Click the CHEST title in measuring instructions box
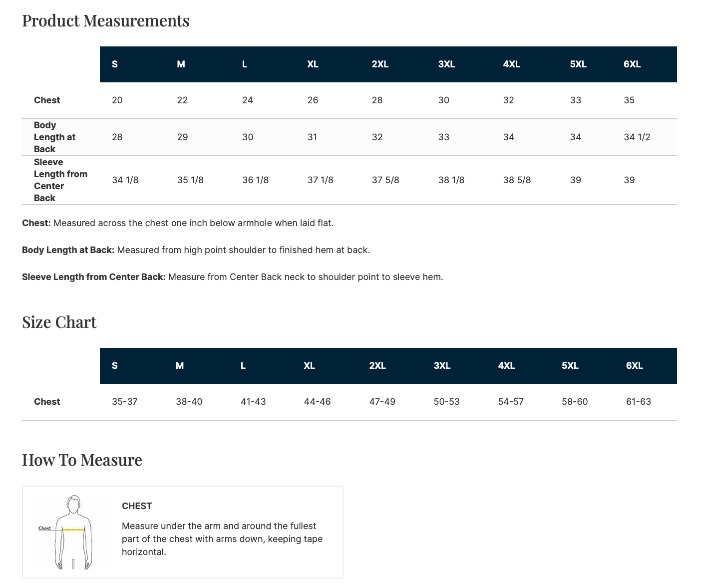Viewport: 704px width, 588px height. (137, 506)
